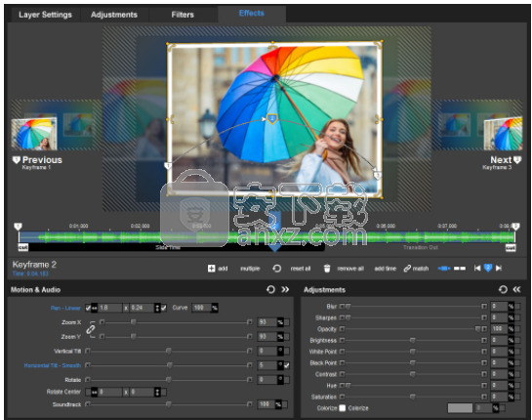
Task: Toggle the Horizontal Tilt keyframe checkbox
Action: 287,365
